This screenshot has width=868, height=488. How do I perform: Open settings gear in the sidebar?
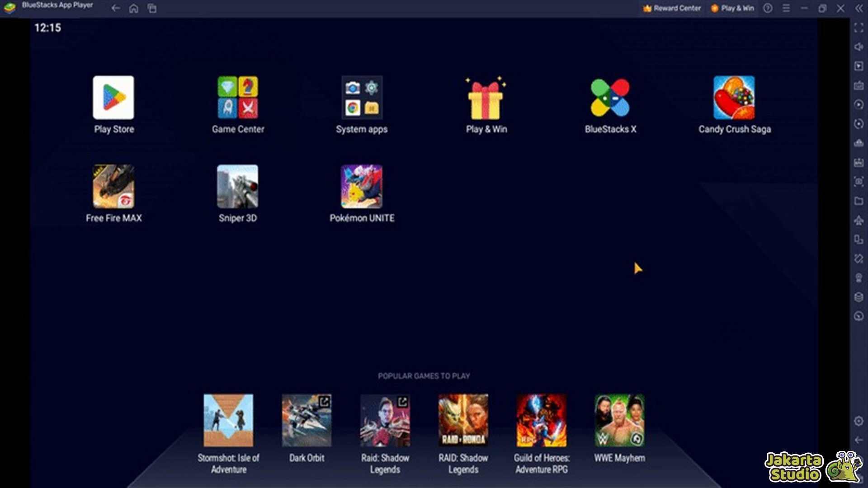859,421
